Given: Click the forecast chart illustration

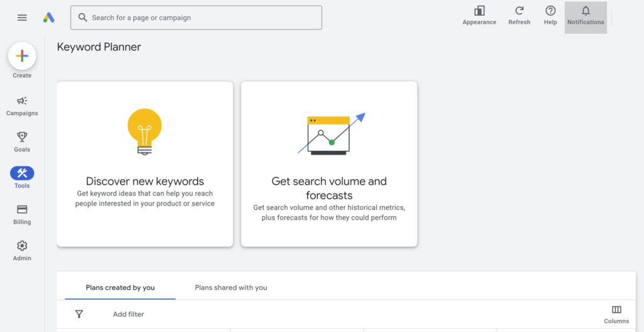Looking at the screenshot, I should [331, 133].
